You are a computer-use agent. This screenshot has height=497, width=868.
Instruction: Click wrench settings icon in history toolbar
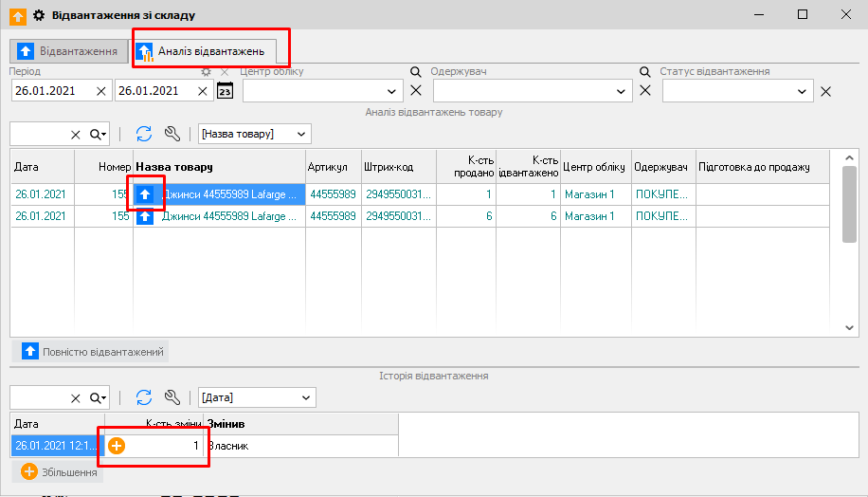[172, 397]
